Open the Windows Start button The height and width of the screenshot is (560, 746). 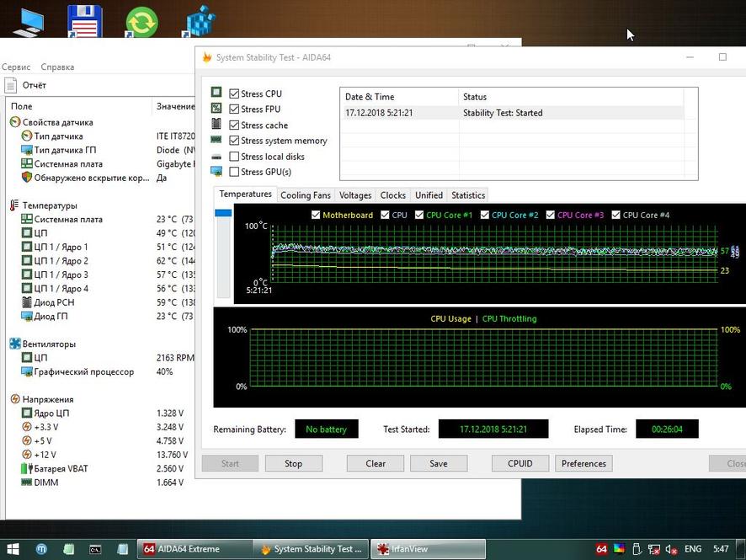pos(13,549)
